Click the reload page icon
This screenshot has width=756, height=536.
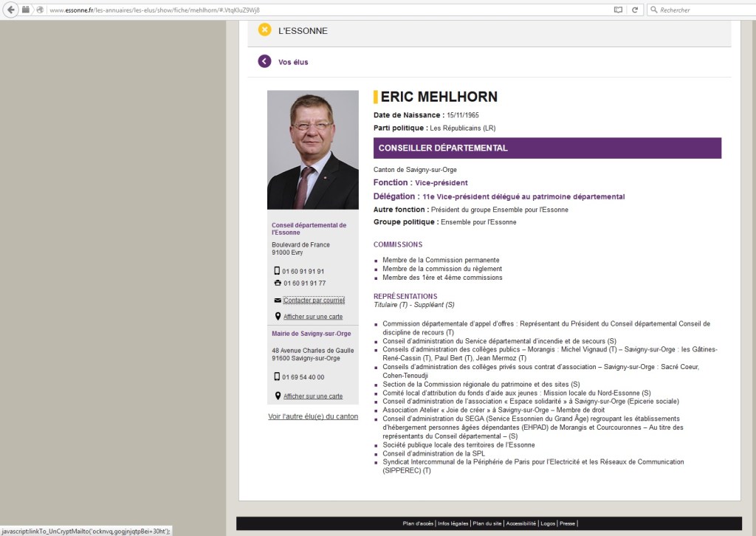[x=634, y=10]
